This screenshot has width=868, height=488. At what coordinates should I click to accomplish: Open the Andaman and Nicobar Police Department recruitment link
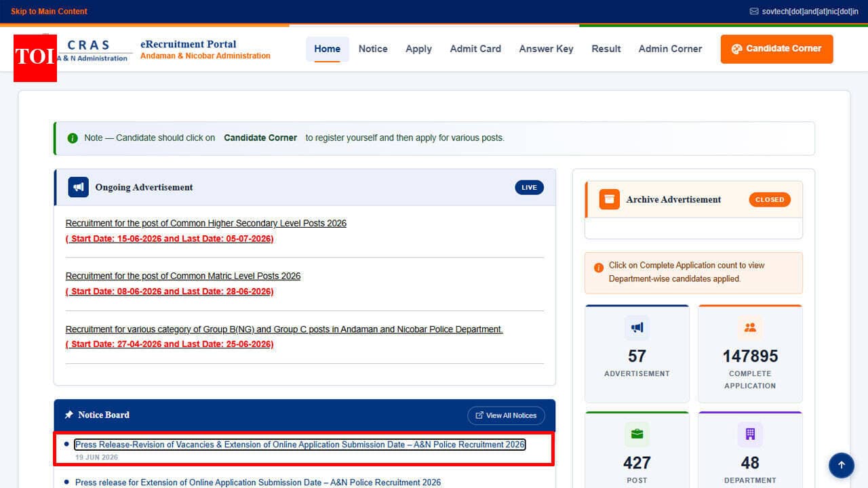point(284,329)
